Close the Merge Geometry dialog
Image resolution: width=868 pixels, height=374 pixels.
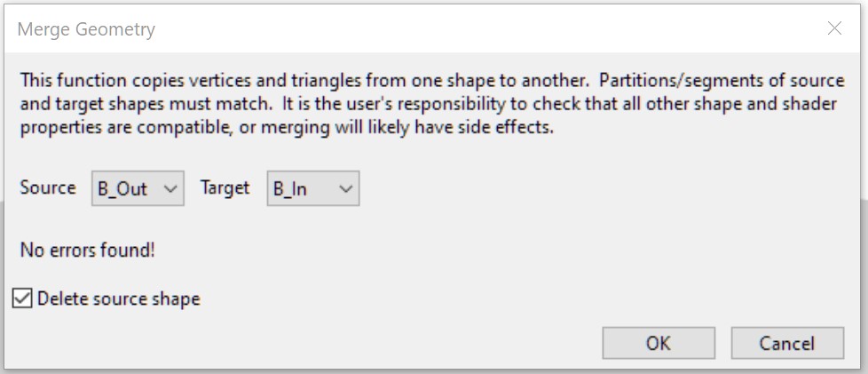pos(833,28)
